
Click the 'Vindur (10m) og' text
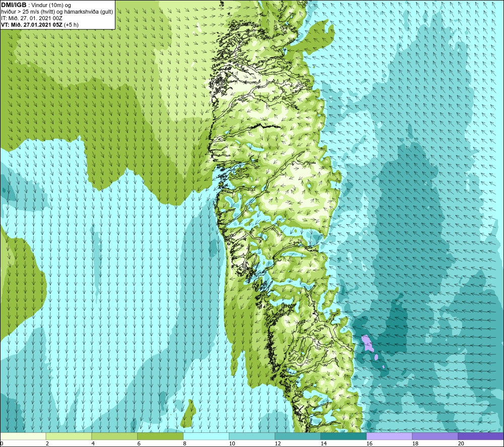51,6
